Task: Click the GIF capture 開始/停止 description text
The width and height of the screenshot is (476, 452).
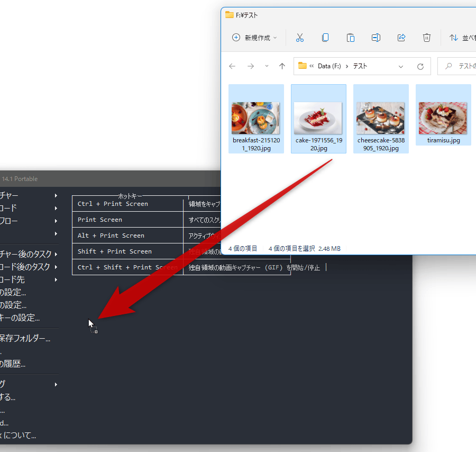Action: [254, 267]
